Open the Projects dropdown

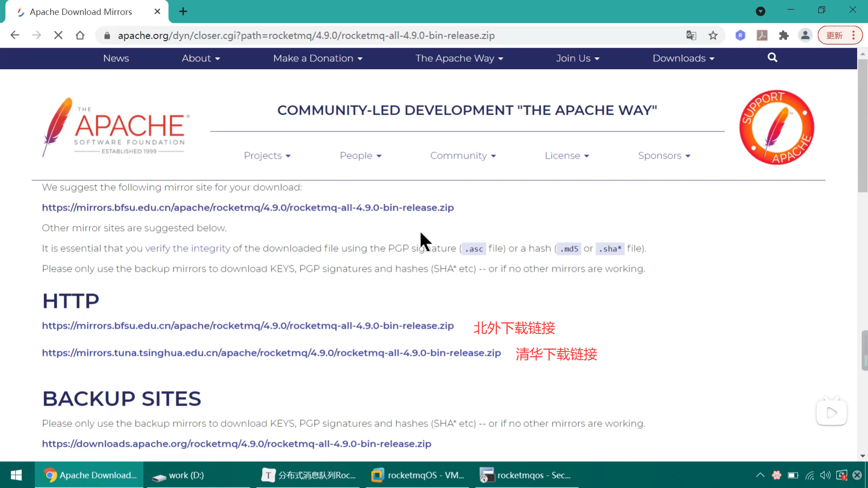click(x=267, y=155)
